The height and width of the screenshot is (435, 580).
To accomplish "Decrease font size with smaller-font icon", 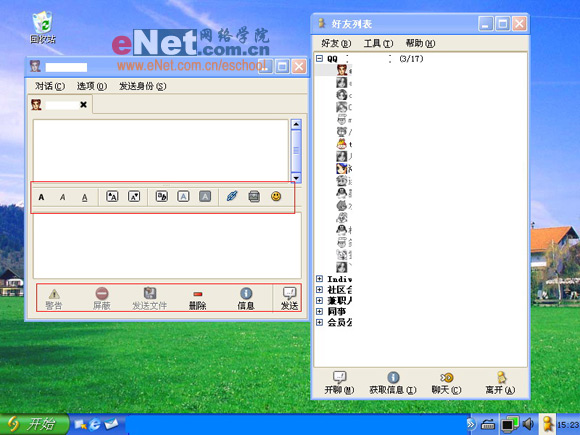I will tap(134, 196).
